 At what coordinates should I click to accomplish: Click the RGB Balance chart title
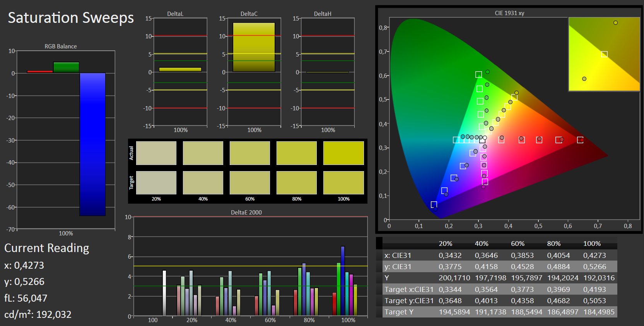click(x=61, y=46)
